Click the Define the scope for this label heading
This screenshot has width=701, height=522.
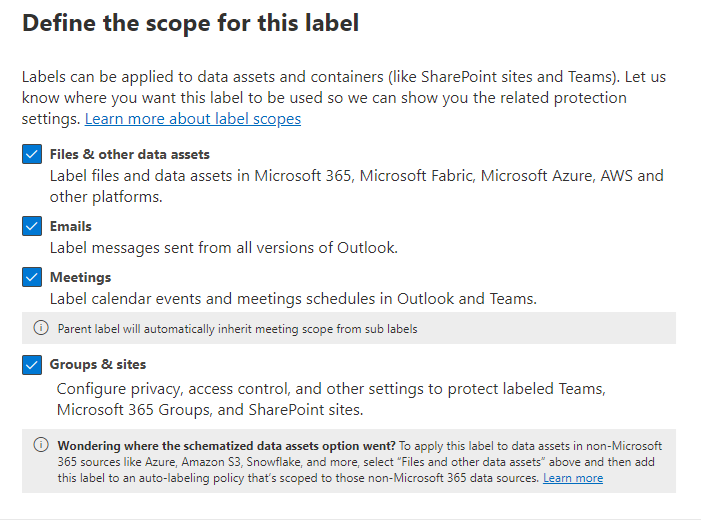(x=190, y=24)
